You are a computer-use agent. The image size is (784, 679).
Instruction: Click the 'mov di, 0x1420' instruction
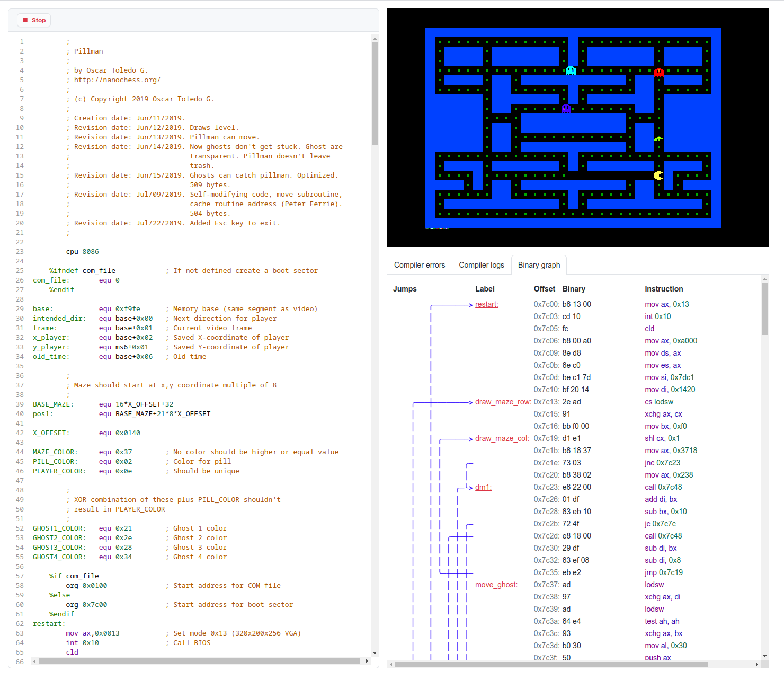point(670,390)
